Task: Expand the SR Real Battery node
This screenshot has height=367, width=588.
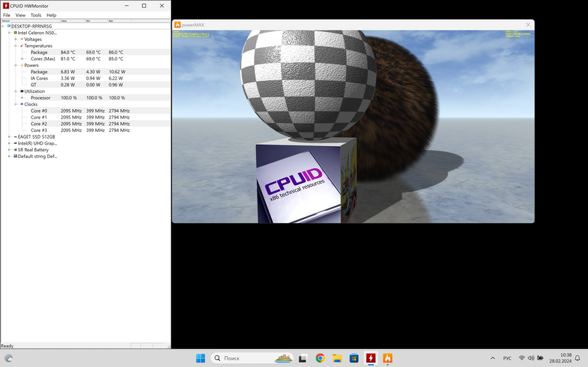Action: [x=9, y=150]
